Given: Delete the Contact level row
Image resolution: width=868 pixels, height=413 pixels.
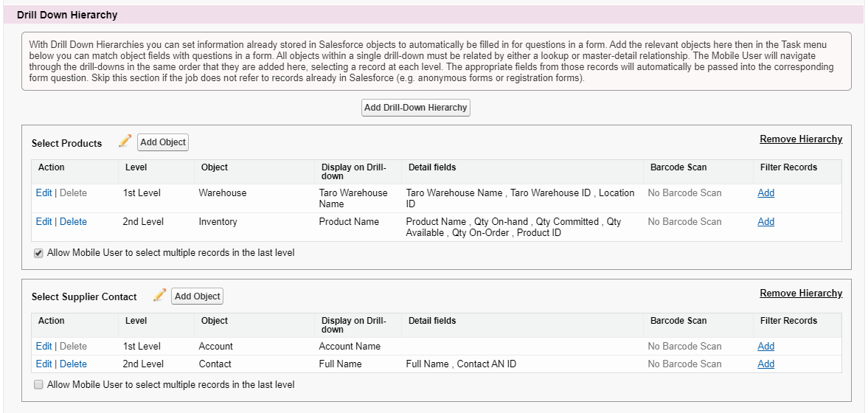Looking at the screenshot, I should click(x=73, y=364).
